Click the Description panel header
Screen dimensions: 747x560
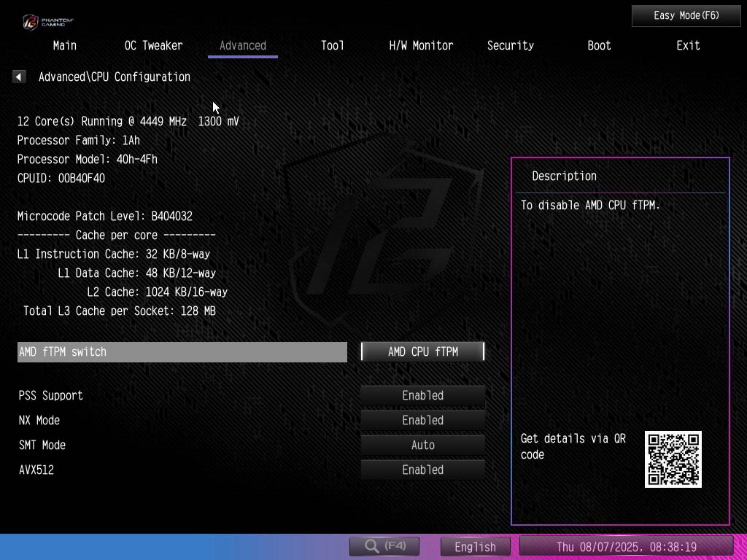[564, 176]
